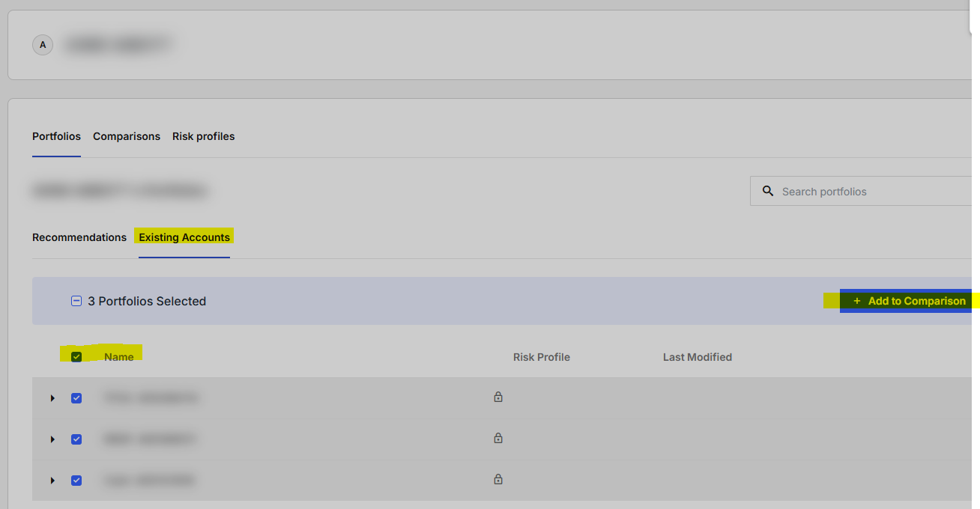Sort by Last Modified column header
The height and width of the screenshot is (509, 980).
pyautogui.click(x=697, y=357)
